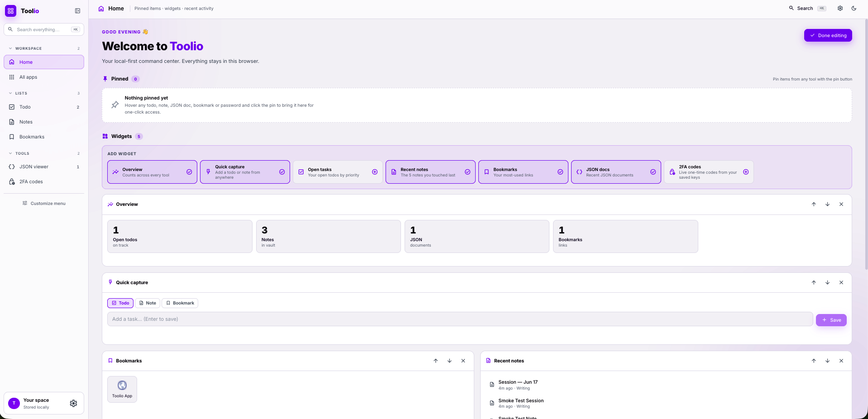Move Recent notes widget down
This screenshot has height=419, width=868.
[827, 361]
